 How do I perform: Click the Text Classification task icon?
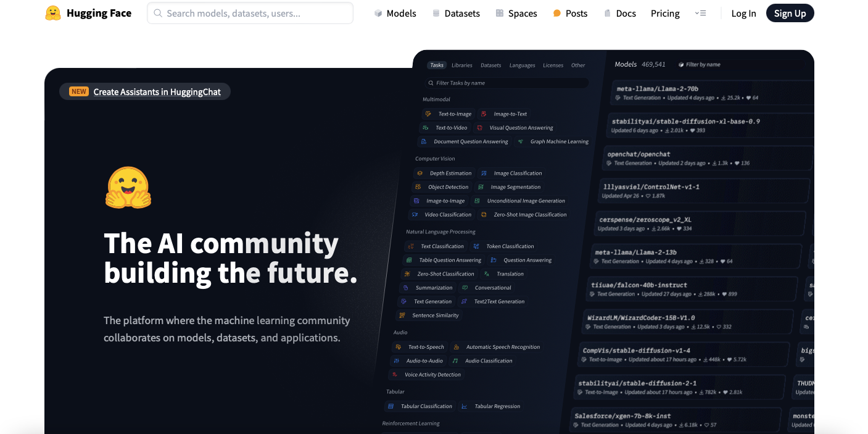tap(411, 246)
